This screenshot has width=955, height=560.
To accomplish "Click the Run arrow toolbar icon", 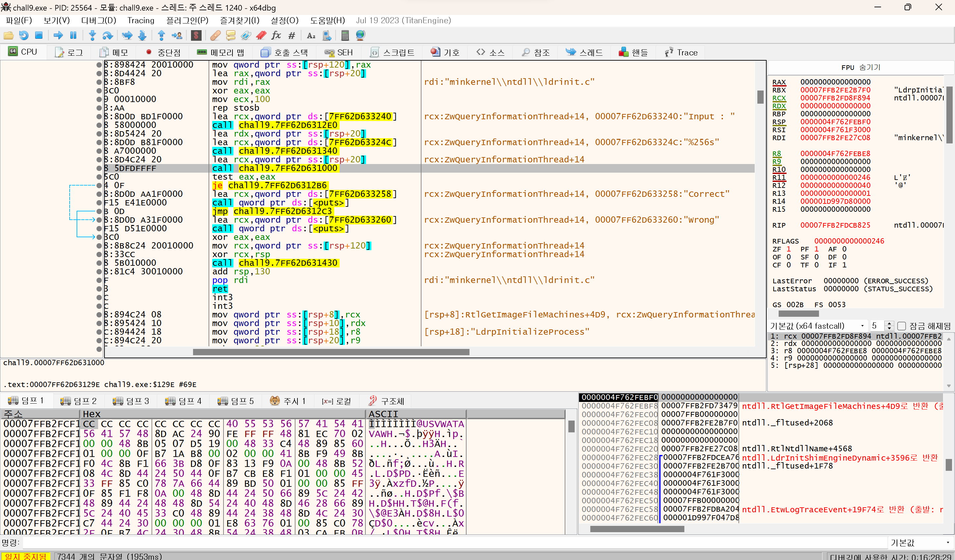I will coord(58,35).
